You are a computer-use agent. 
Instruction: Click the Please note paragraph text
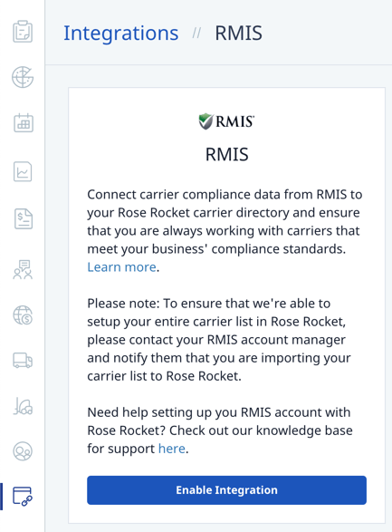tap(219, 340)
